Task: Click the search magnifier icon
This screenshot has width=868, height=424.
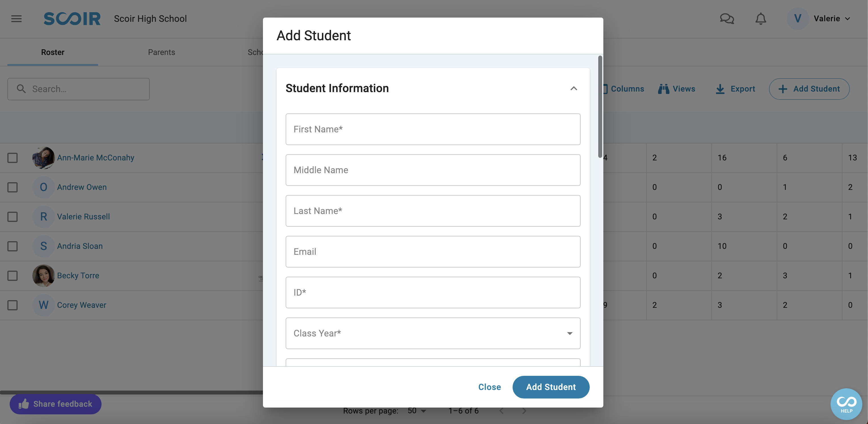Action: pos(21,89)
